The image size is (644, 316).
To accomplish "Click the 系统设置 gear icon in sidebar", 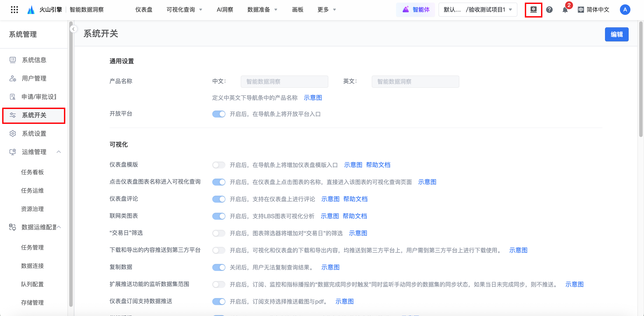I will tap(12, 133).
